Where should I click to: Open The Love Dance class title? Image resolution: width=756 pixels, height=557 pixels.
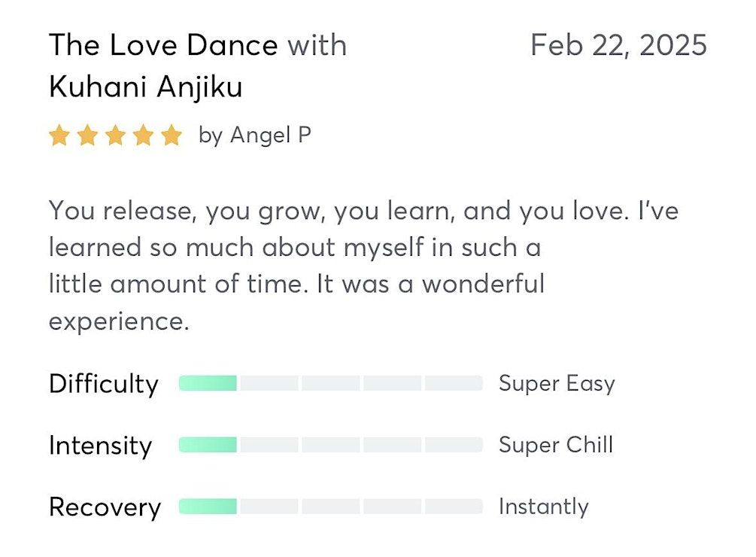pos(163,46)
